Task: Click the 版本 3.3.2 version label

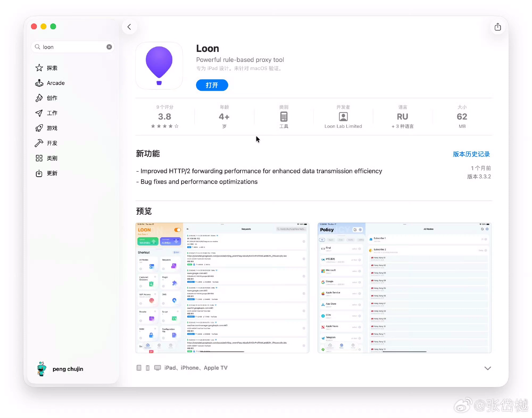Action: (x=479, y=177)
